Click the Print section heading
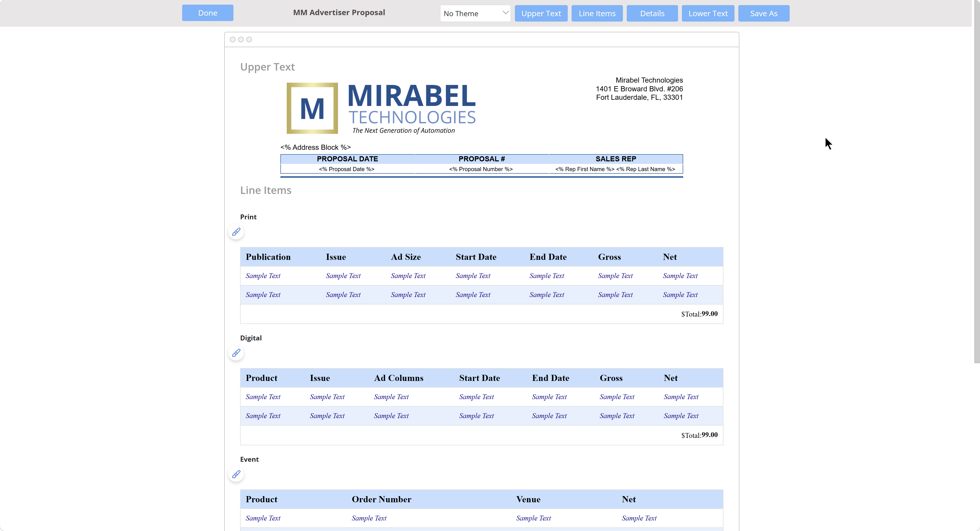Screen dimensions: 980x531 [248, 217]
